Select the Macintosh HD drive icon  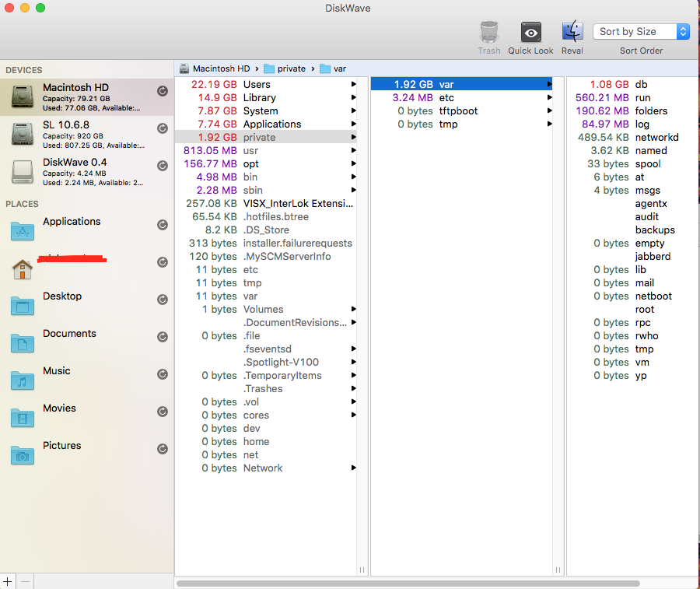click(x=23, y=97)
